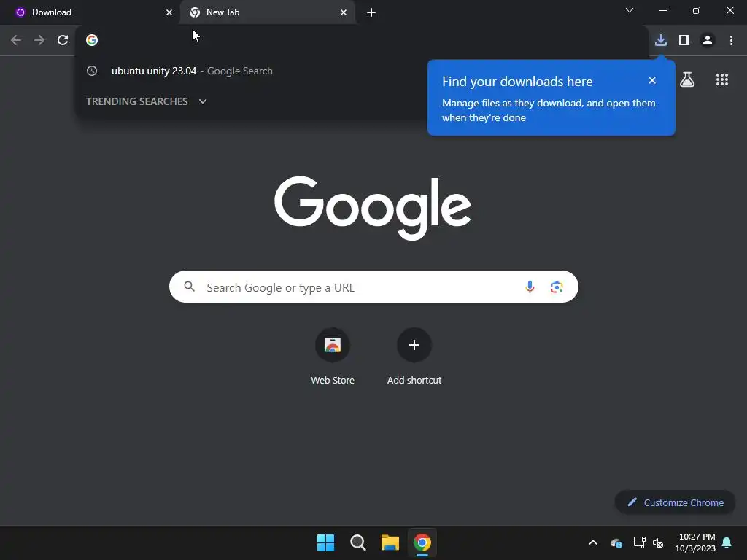
Task: Open File Explorer from taskbar
Action: point(390,542)
